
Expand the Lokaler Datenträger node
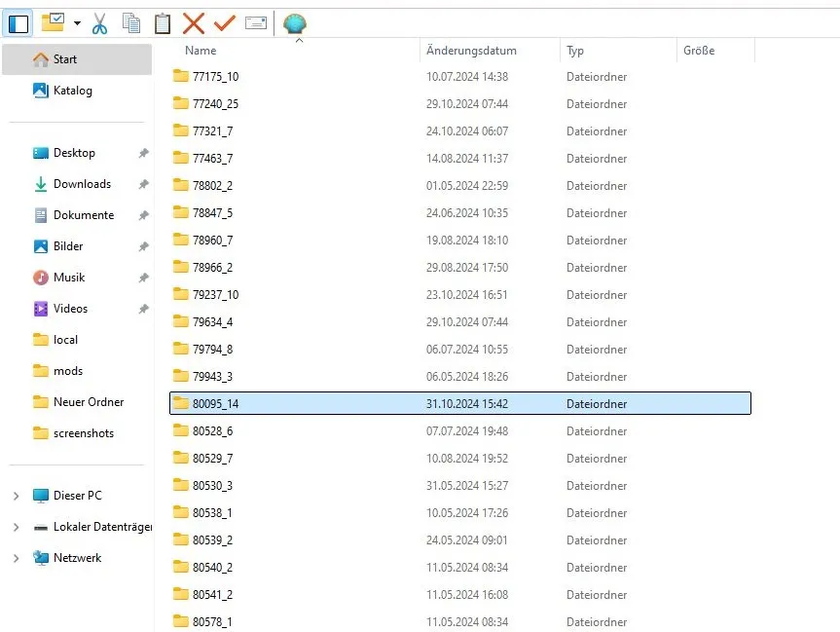point(16,527)
